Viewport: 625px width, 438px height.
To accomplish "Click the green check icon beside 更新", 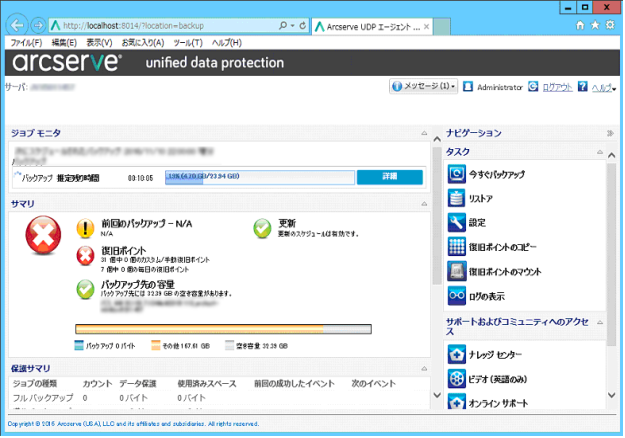I will point(262,228).
